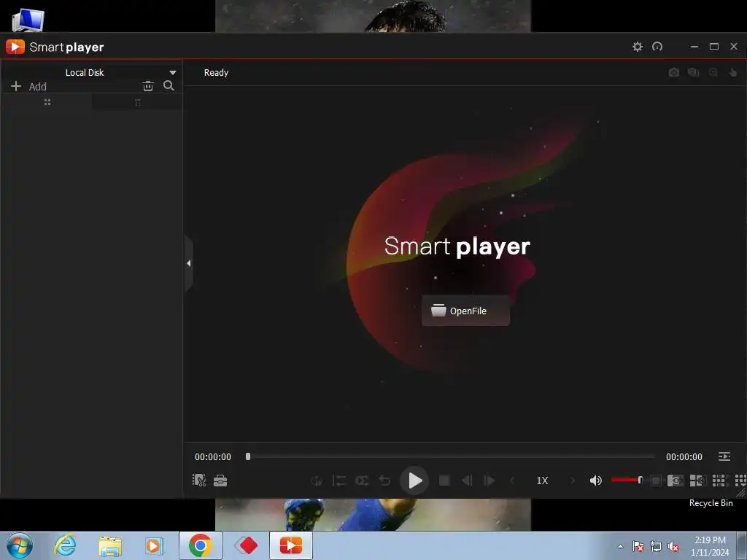Open Windows Explorer folder in taskbar
This screenshot has width=747, height=560.
111,545
